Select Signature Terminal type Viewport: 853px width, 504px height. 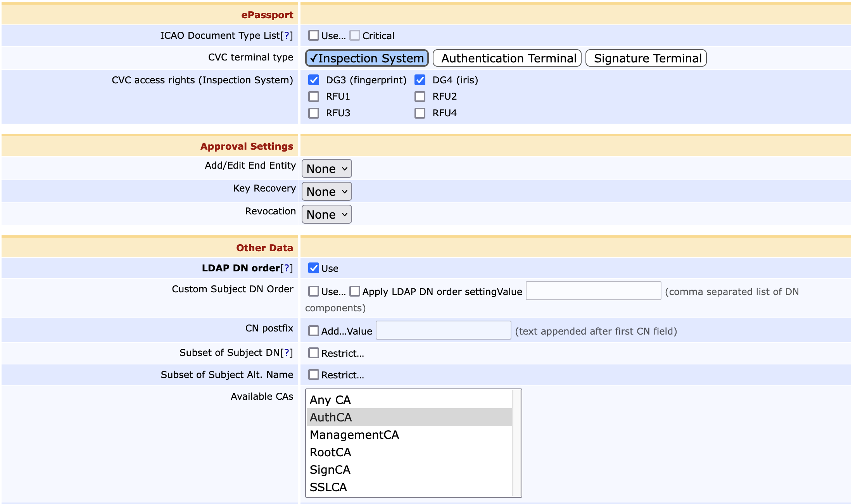(646, 58)
